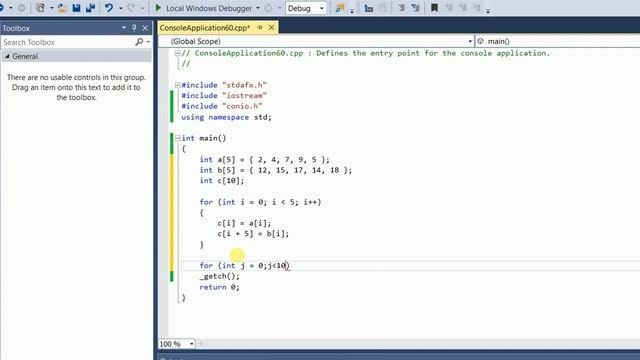Toggle a bookmark with bookmark icon

pos(434,8)
